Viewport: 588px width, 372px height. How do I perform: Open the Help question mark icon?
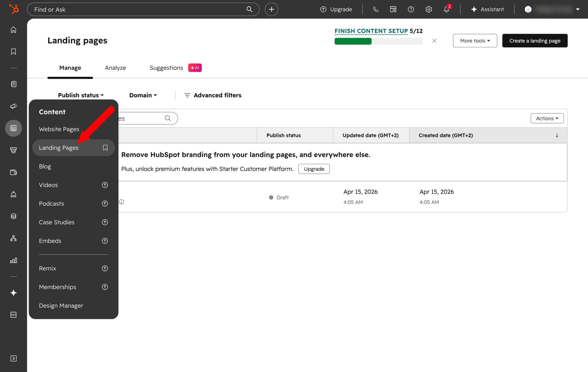(411, 9)
